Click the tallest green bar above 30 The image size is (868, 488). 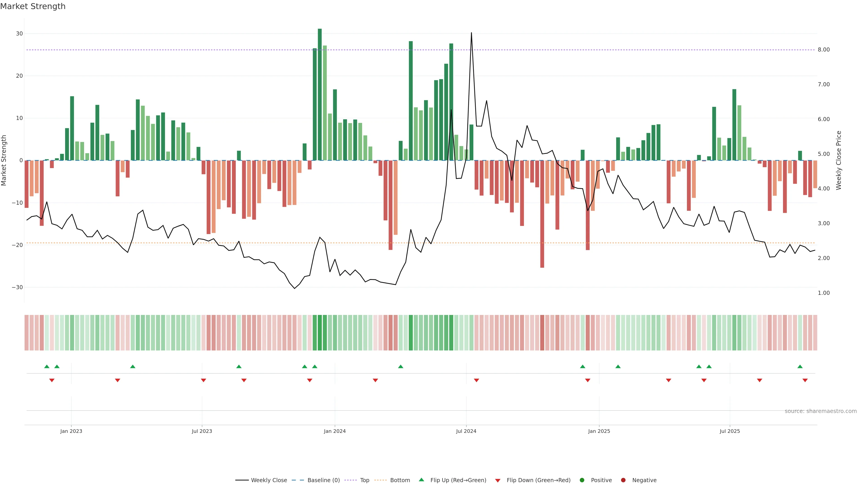(320, 94)
